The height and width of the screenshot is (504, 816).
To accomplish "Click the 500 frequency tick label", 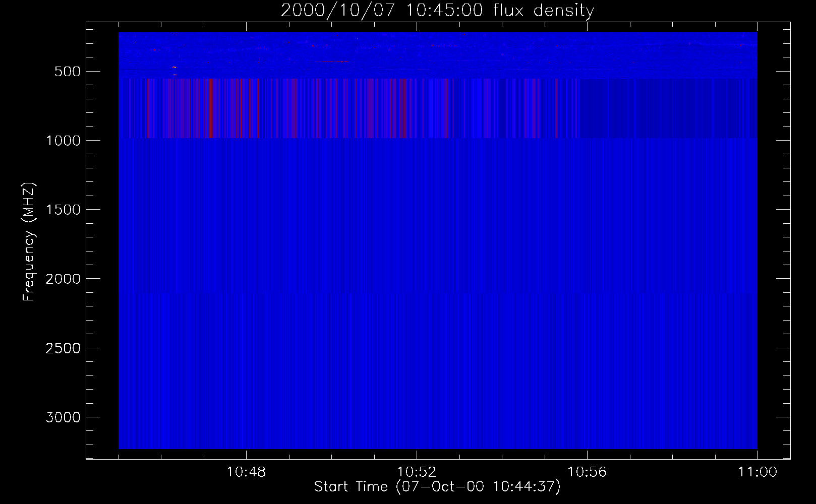I will tap(67, 72).
